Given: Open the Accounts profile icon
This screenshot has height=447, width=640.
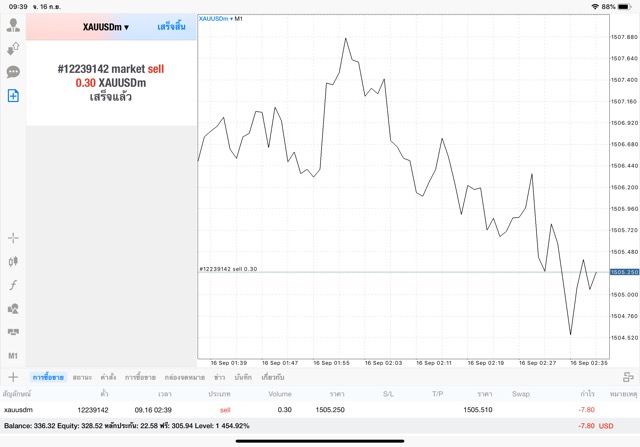Looking at the screenshot, I should pyautogui.click(x=13, y=25).
